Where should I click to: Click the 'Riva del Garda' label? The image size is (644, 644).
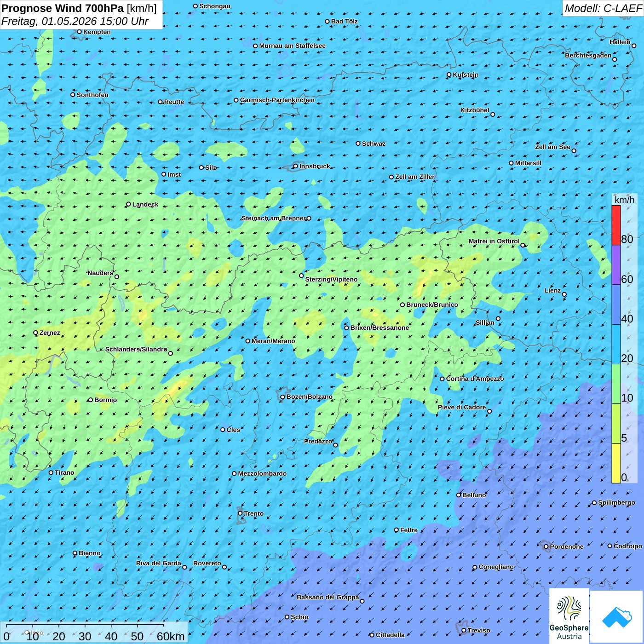(x=159, y=563)
